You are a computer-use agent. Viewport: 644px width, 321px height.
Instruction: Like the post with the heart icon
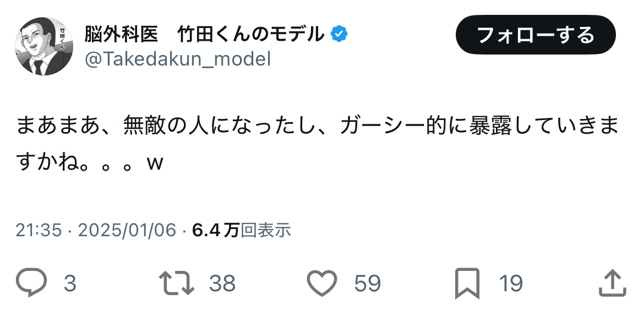coord(321,284)
